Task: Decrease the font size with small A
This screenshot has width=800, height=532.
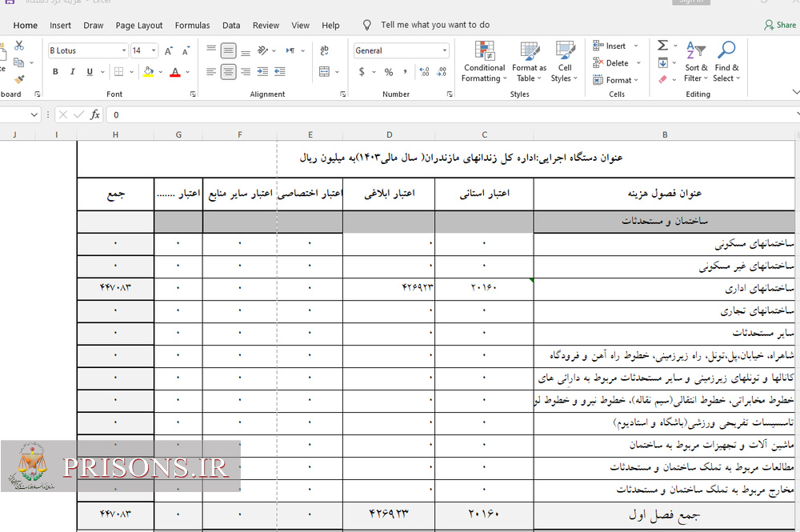Action: pyautogui.click(x=186, y=50)
